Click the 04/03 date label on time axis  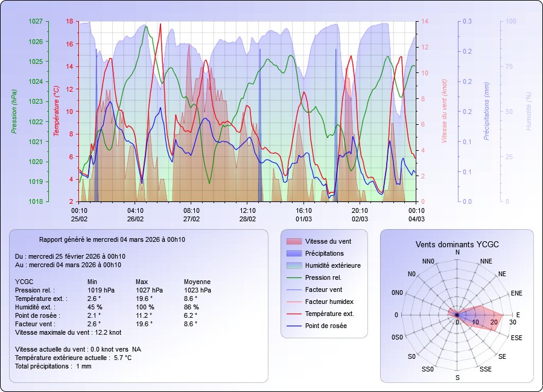(416, 218)
